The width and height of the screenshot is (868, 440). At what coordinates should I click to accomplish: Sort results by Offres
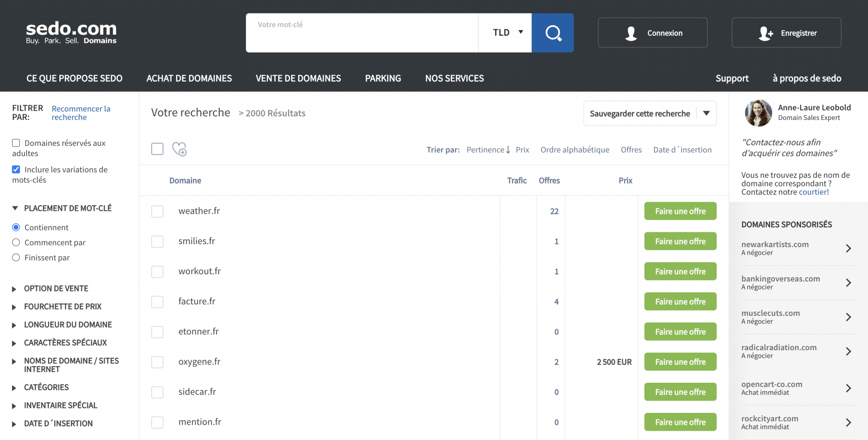(x=631, y=150)
